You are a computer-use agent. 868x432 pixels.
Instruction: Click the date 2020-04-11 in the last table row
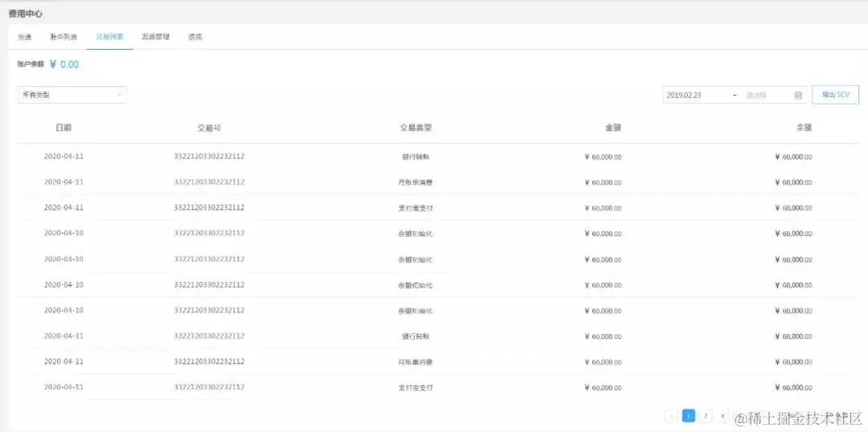63,387
